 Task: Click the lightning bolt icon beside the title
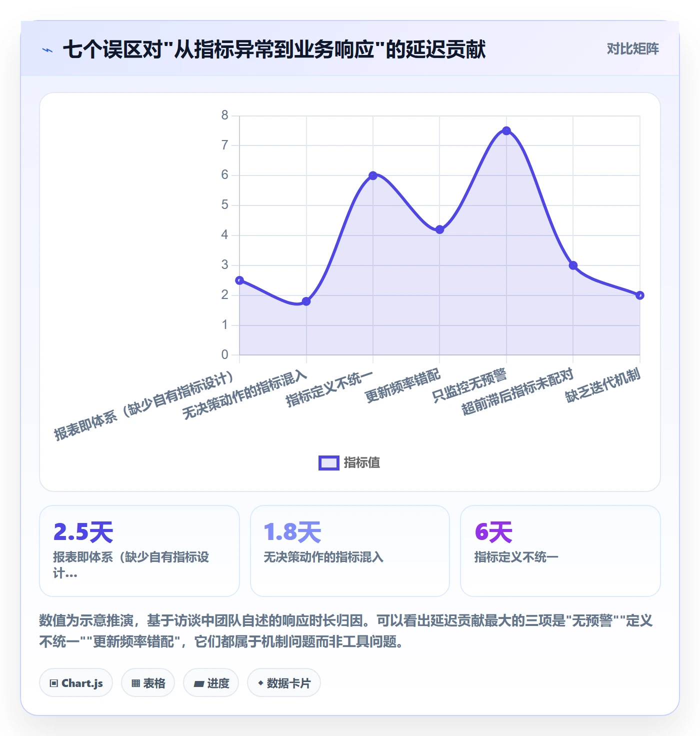tap(47, 50)
